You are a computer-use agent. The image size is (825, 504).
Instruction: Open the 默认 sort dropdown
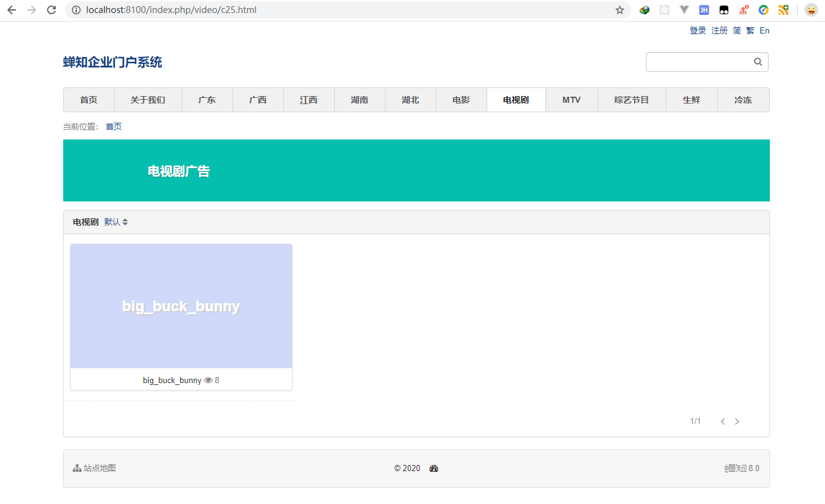pyautogui.click(x=116, y=222)
